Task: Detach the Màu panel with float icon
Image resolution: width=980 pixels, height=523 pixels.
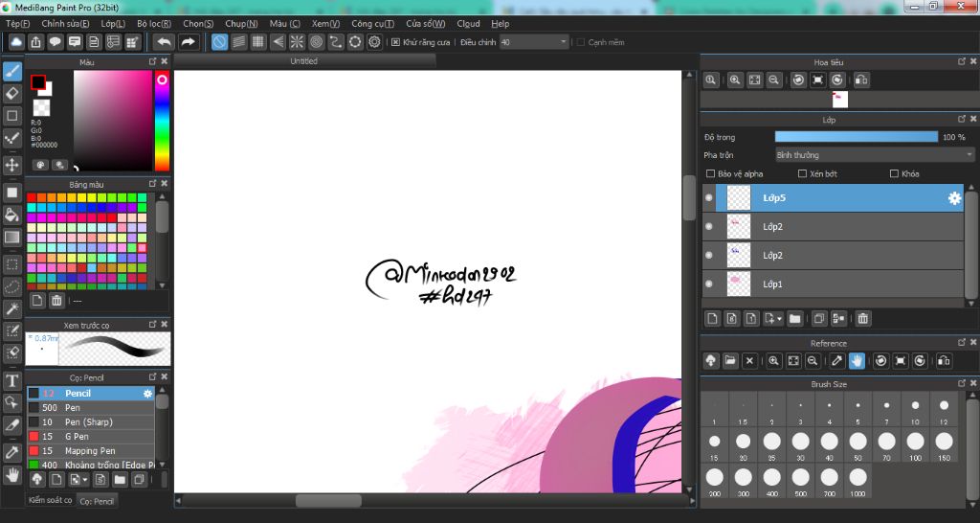Action: click(152, 61)
